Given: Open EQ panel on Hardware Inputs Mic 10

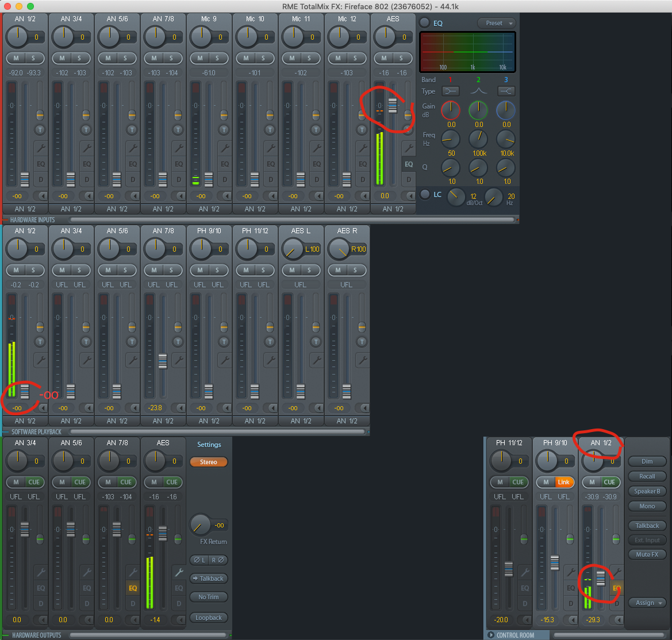Looking at the screenshot, I should [x=270, y=164].
